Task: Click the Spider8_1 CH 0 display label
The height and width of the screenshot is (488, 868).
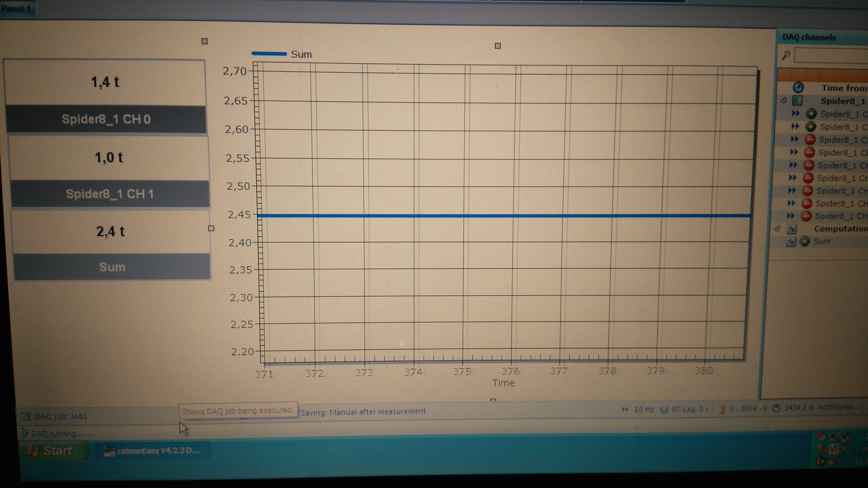Action: tap(106, 119)
